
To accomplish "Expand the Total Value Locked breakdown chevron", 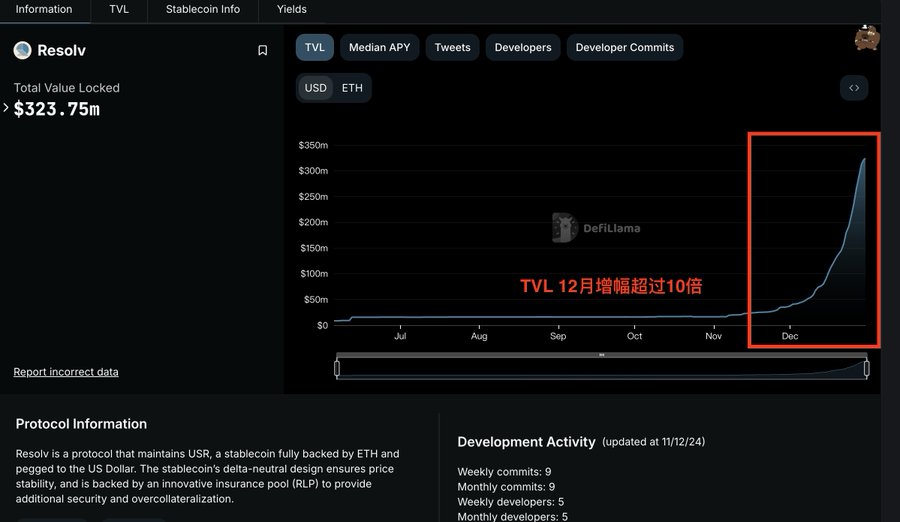I will coord(5,107).
